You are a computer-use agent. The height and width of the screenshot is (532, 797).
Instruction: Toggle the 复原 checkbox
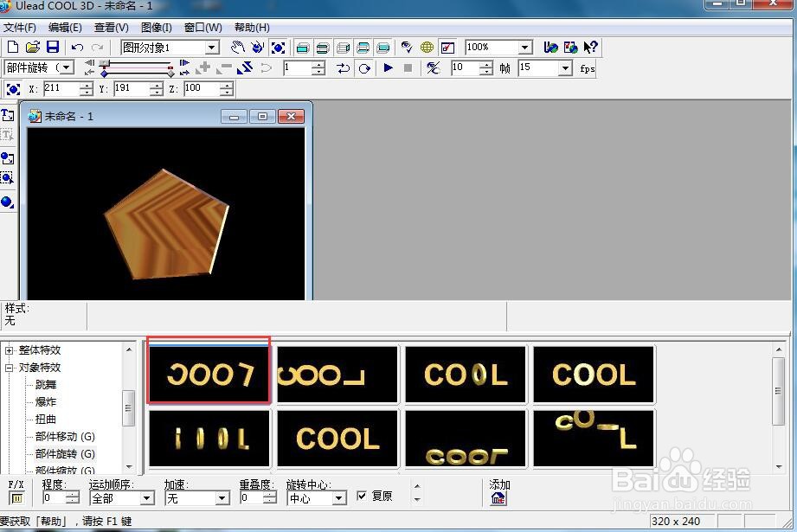click(x=362, y=496)
